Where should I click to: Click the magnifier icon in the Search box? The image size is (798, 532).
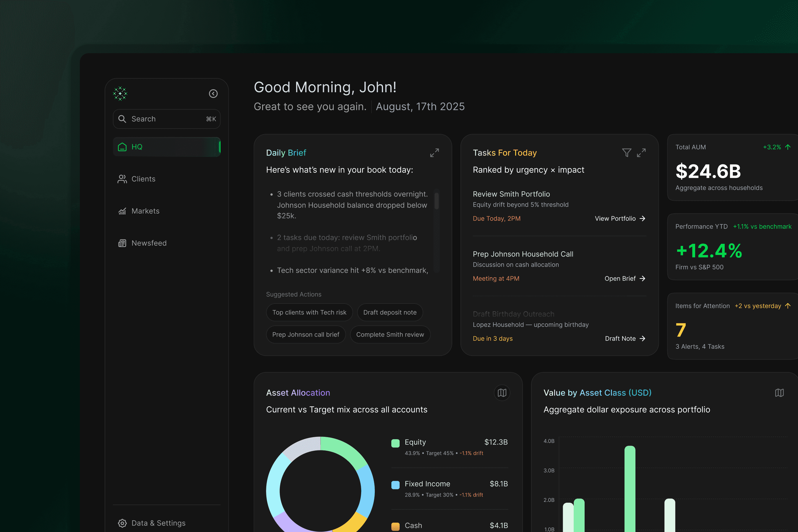point(122,119)
